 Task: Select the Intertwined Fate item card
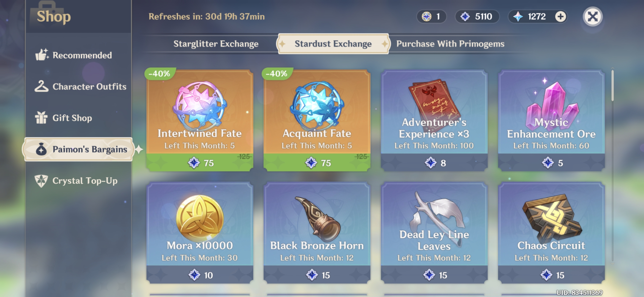point(200,120)
